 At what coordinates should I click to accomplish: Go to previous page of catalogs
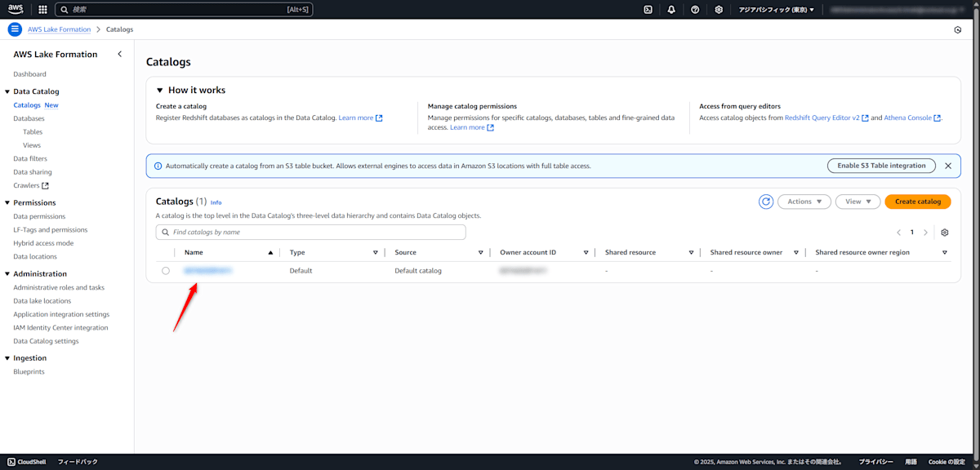(x=899, y=233)
